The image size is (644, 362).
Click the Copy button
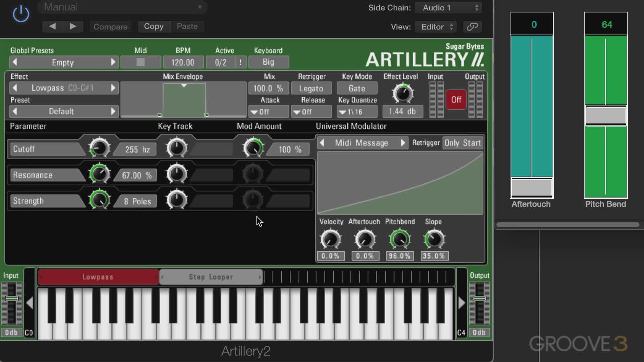click(154, 26)
